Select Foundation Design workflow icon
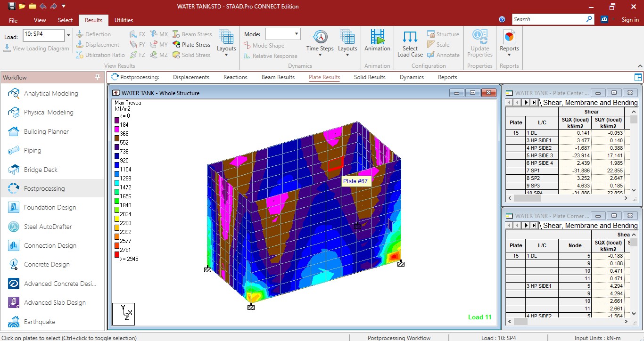Screen dimensions: 644x341 14,207
